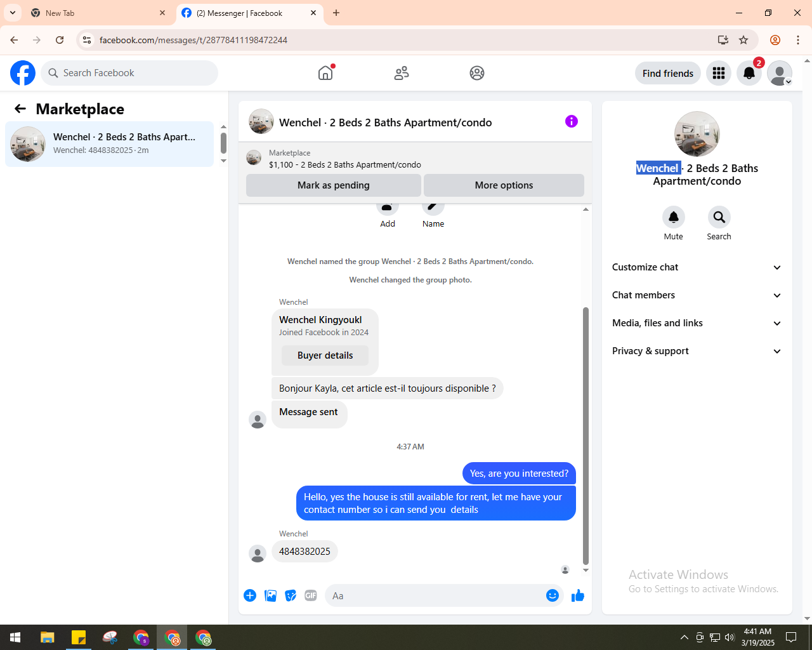Reload the page
The image size is (812, 650).
60,40
